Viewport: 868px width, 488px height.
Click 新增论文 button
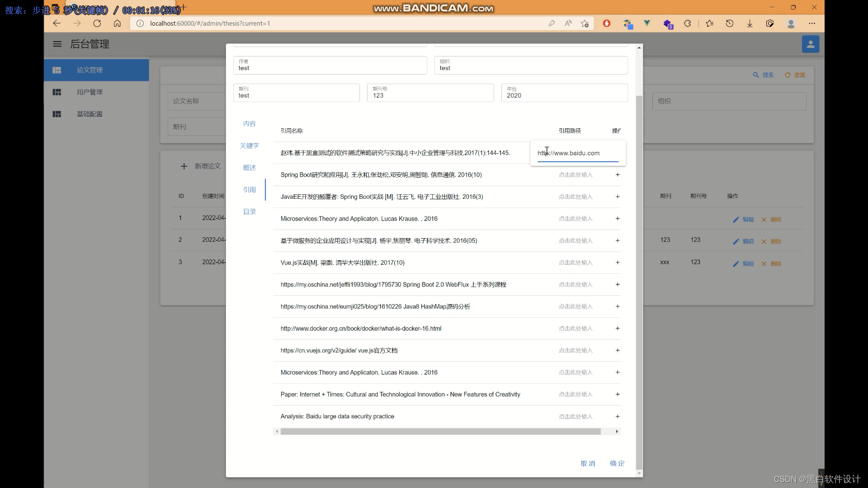point(201,166)
